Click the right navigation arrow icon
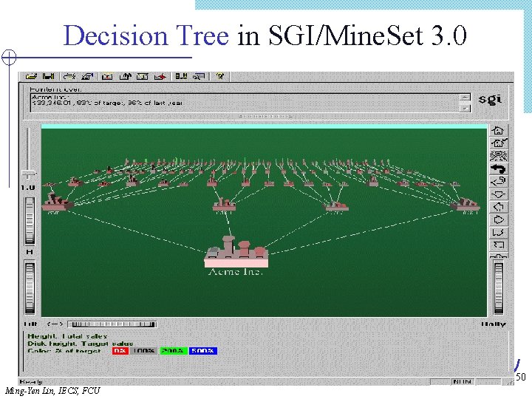532x399 pixels. (x=499, y=220)
